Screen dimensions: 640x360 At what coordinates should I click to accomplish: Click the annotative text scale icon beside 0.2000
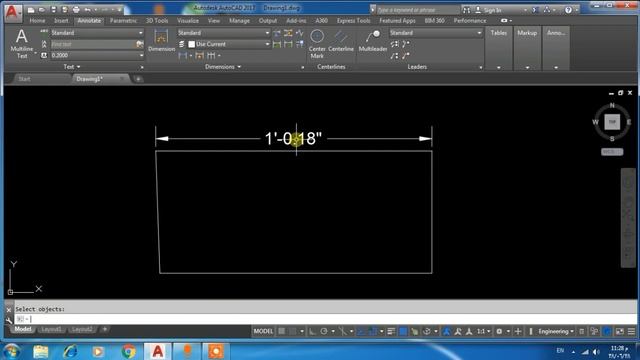point(44,55)
